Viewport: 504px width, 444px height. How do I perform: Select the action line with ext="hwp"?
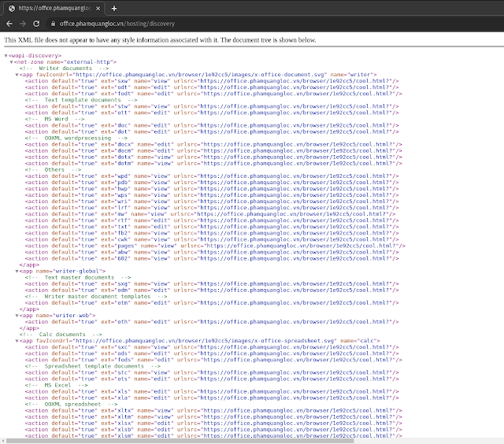(212, 189)
